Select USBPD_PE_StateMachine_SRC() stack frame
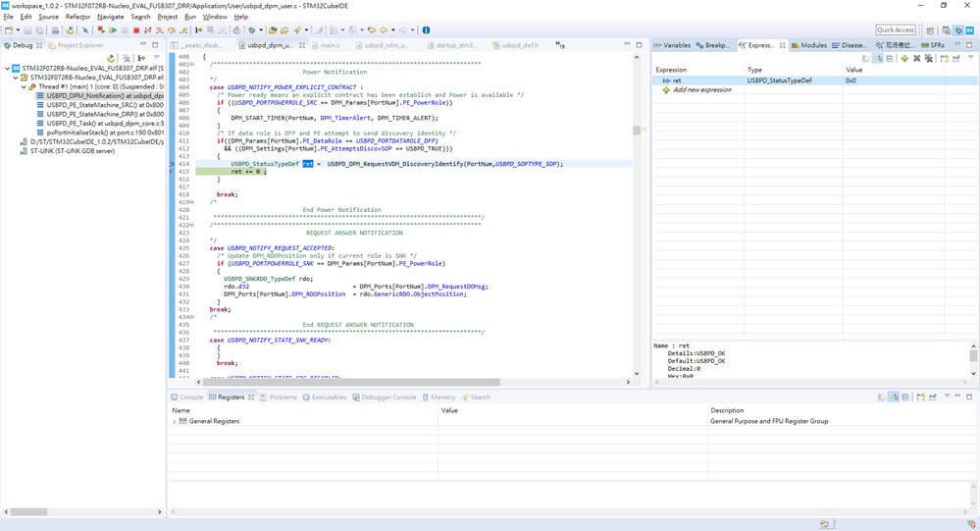The image size is (980, 531). [100, 105]
